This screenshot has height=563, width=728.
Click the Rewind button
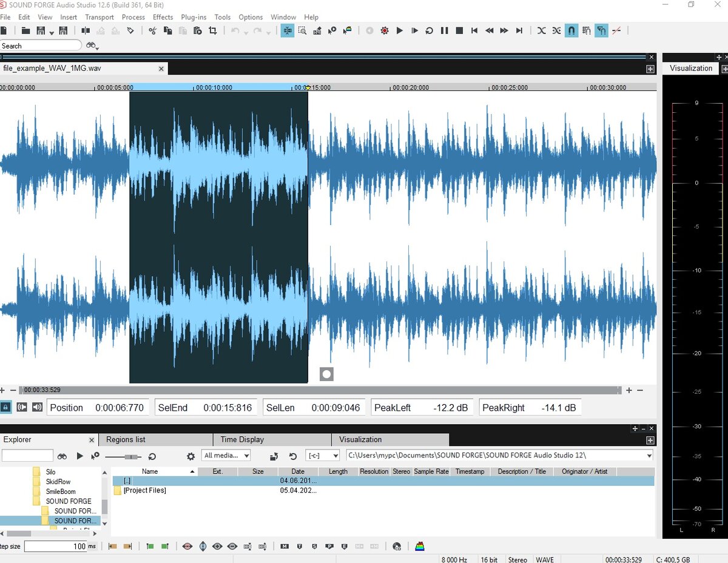point(490,30)
